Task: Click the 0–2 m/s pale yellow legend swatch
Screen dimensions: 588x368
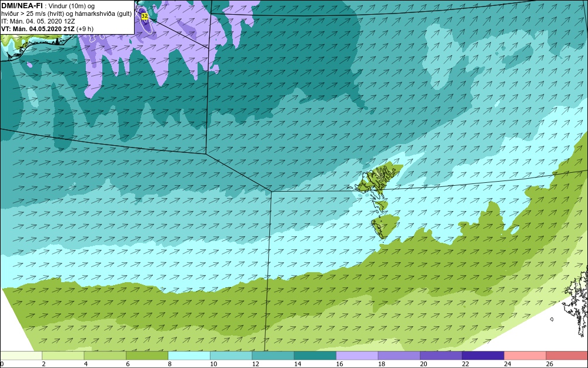Action: pyautogui.click(x=21, y=356)
